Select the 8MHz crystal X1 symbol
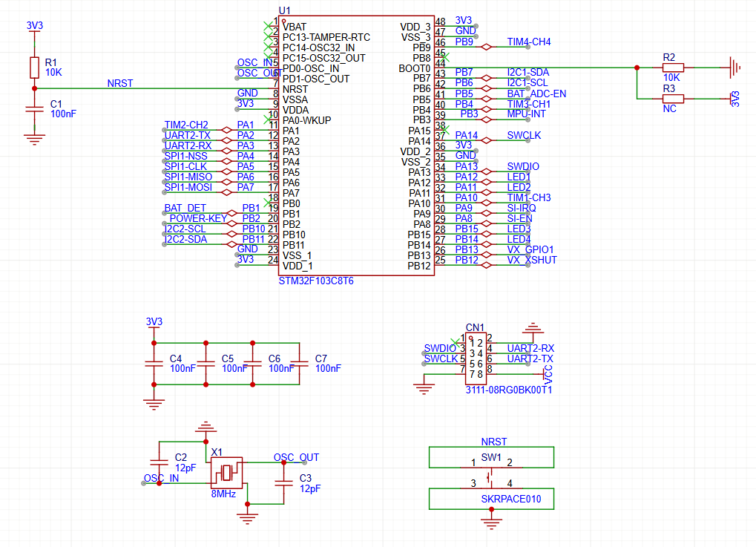This screenshot has width=756, height=547. (226, 471)
